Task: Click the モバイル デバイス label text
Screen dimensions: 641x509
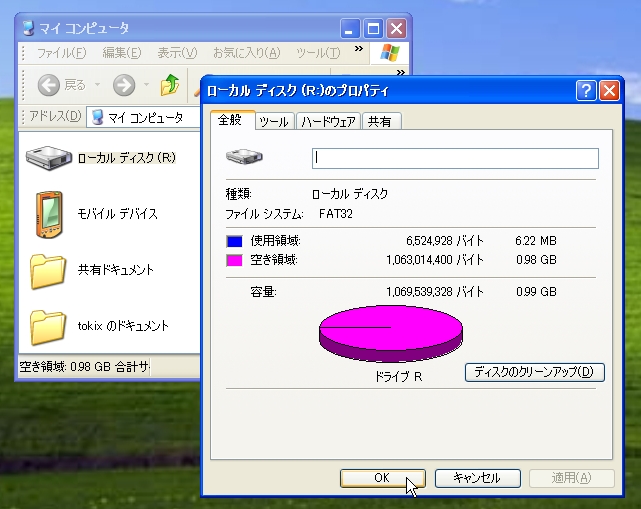Action: point(118,214)
